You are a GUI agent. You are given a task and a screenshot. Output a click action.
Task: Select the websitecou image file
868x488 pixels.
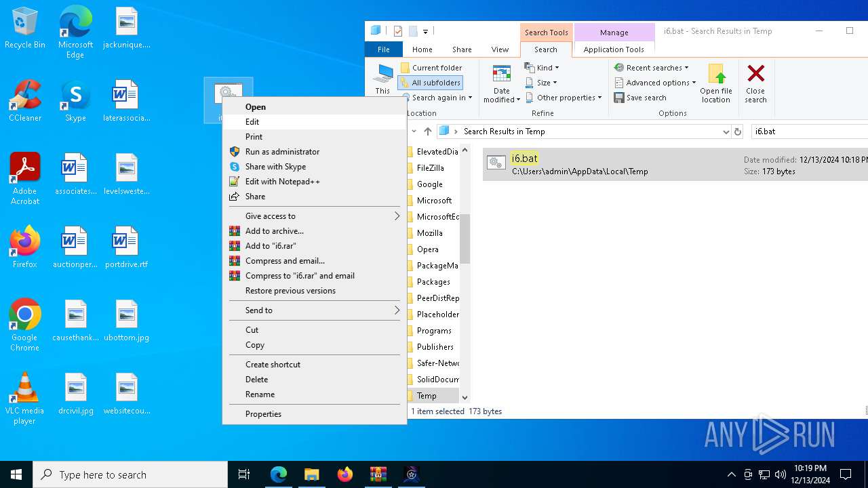126,394
